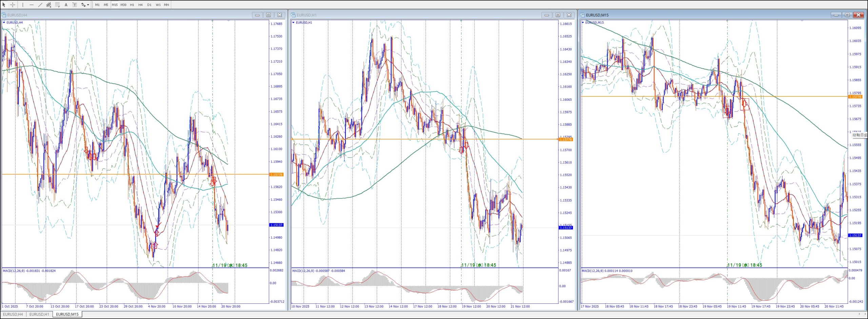Select the horizontal line drawing tool
Image resolution: width=868 pixels, height=319 pixels.
click(32, 5)
